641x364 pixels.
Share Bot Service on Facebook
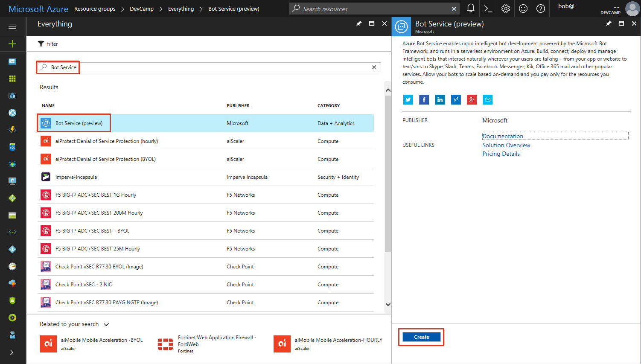click(424, 99)
